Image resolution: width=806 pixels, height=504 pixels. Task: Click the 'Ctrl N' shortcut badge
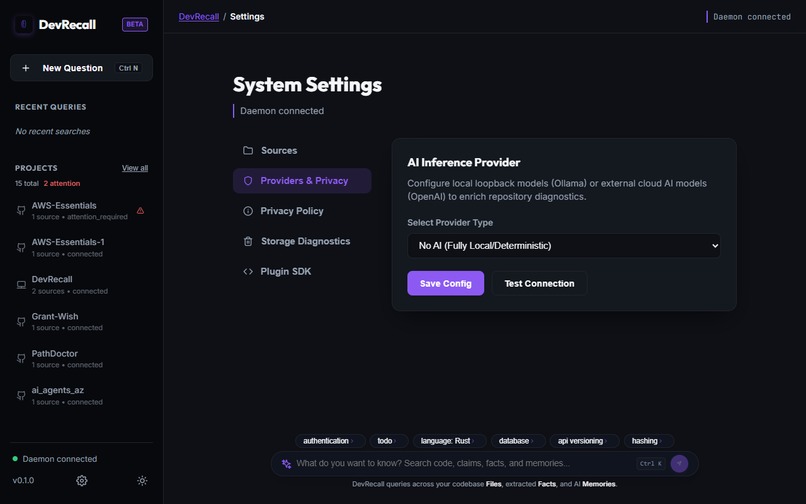(129, 68)
